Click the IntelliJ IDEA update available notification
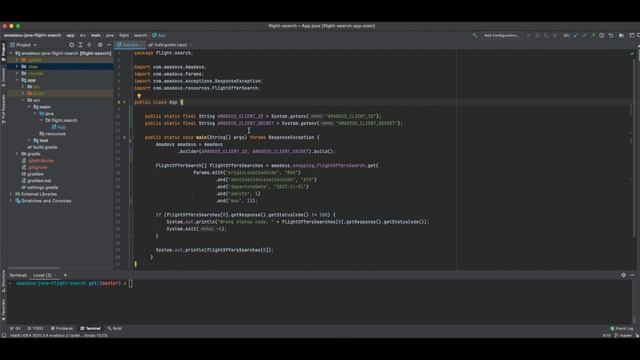640x360 pixels. point(59,336)
